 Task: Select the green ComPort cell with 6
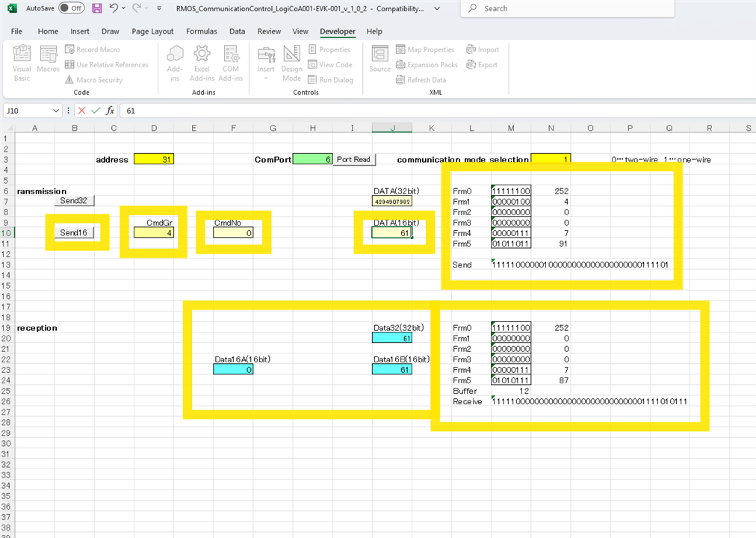(312, 159)
